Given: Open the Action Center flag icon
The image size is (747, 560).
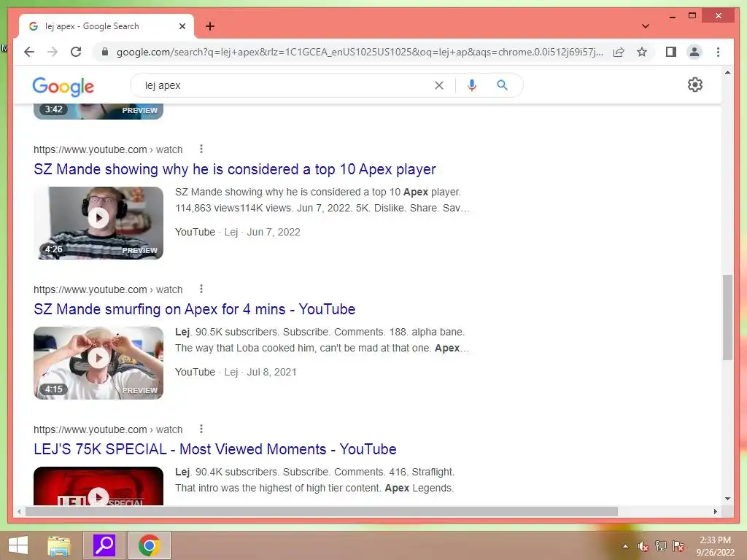Looking at the screenshot, I should click(x=678, y=546).
